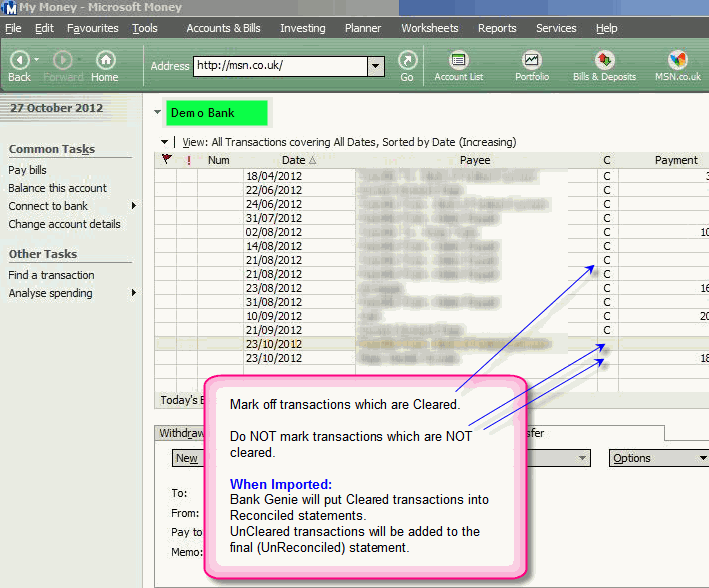Click the View: All Transactions description text

[x=349, y=142]
